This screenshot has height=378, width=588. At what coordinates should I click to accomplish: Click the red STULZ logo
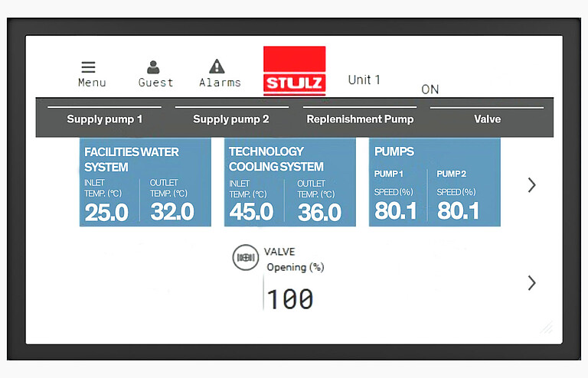coord(294,71)
